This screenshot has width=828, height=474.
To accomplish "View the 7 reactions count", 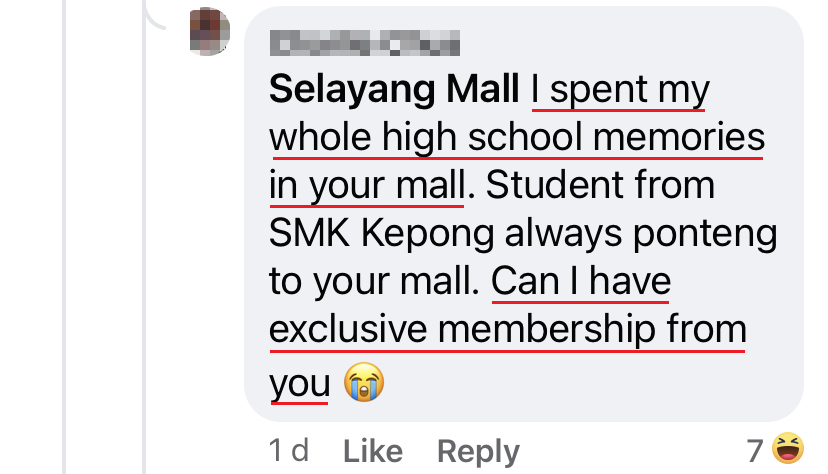I will tap(755, 451).
